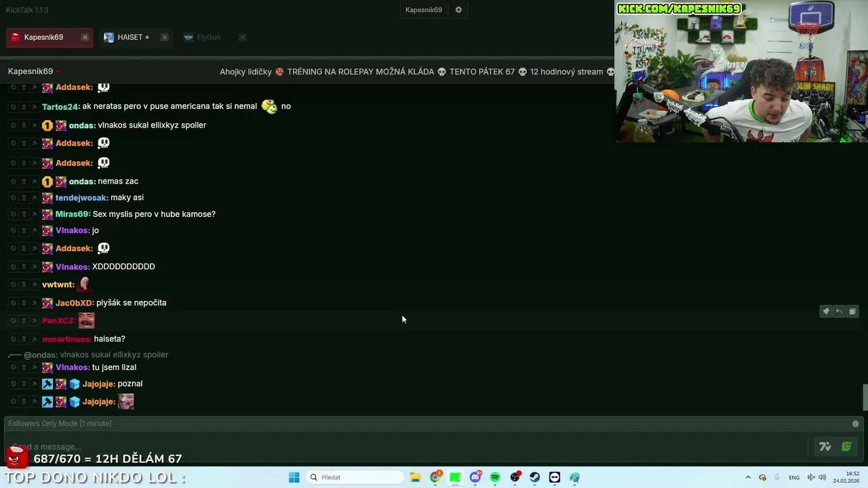Click the Followers Only Mode info icon
Viewport: 868px width, 488px height.
coord(855,424)
